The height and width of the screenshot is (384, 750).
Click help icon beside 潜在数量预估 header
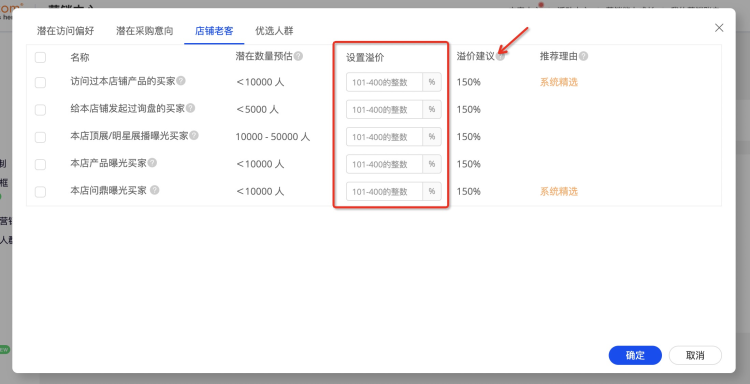pos(298,56)
